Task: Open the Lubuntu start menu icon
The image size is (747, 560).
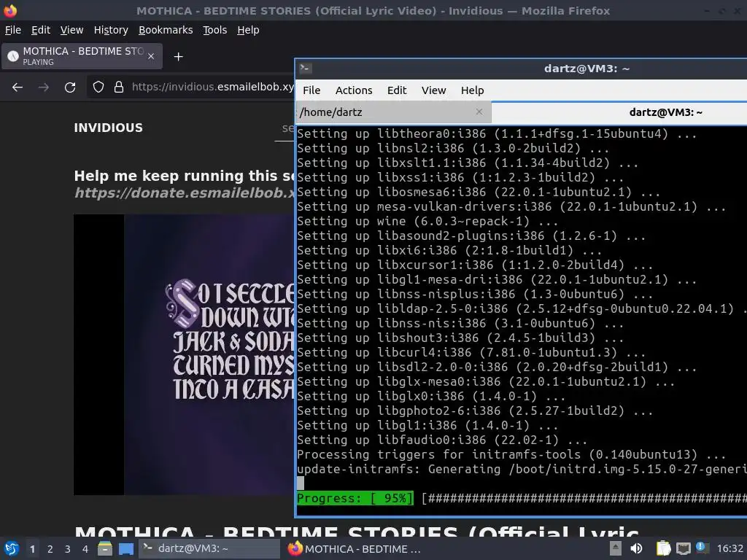Action: pos(11,548)
